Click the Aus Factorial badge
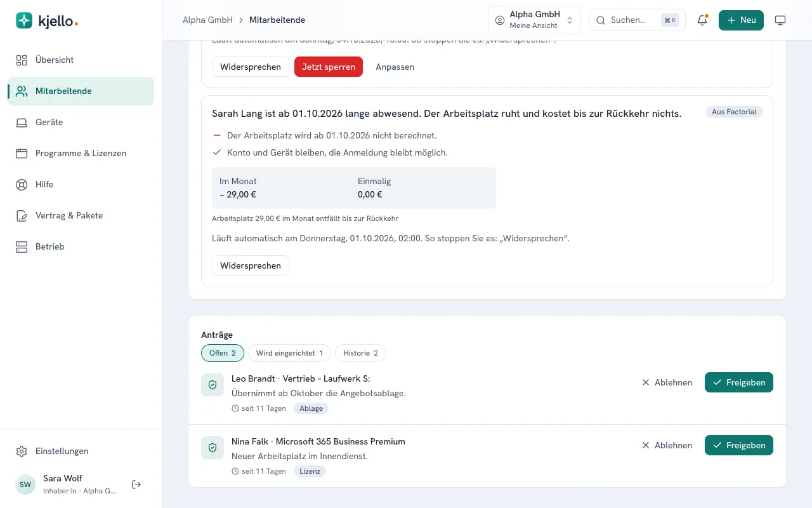Image resolution: width=812 pixels, height=508 pixels. [x=734, y=112]
